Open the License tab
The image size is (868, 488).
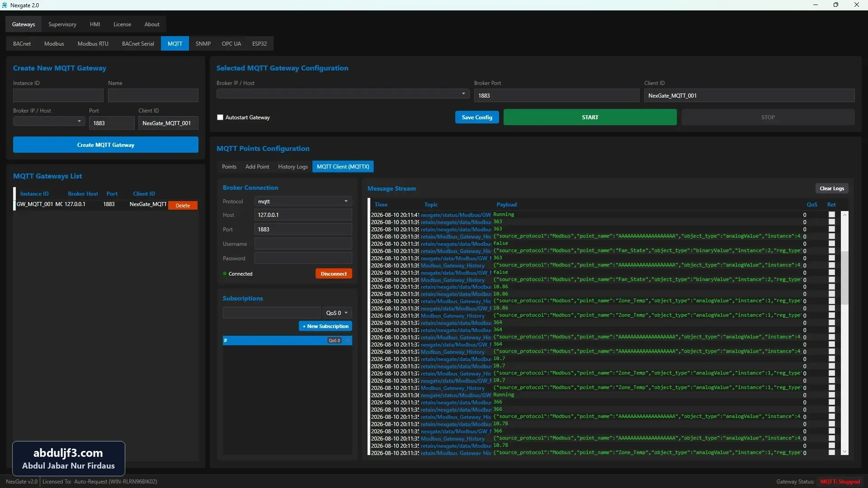(x=122, y=24)
